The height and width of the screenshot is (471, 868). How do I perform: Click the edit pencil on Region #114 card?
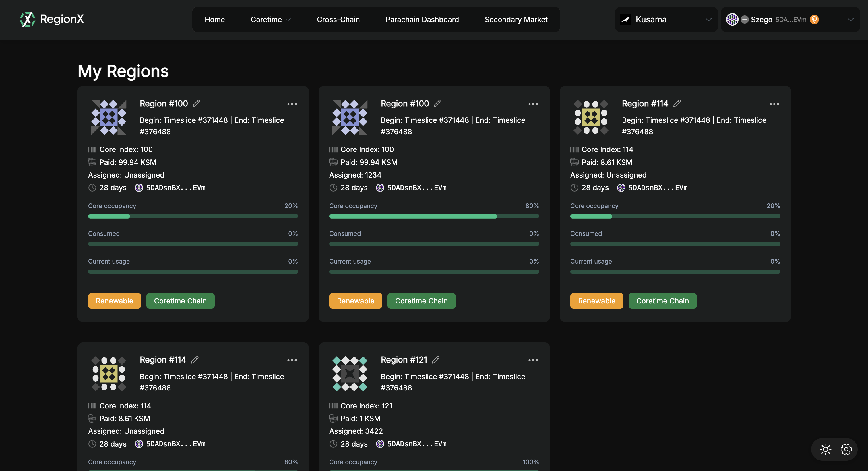click(677, 103)
